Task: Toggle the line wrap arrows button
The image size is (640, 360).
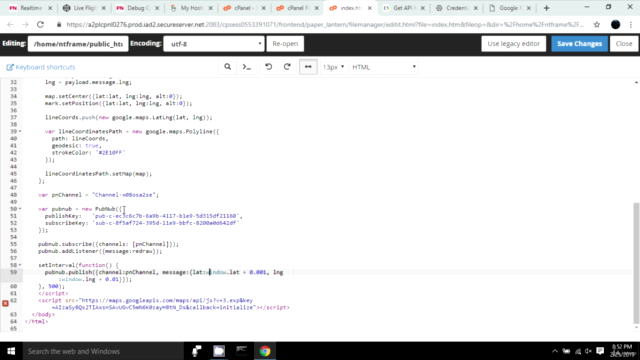Action: click(308, 67)
